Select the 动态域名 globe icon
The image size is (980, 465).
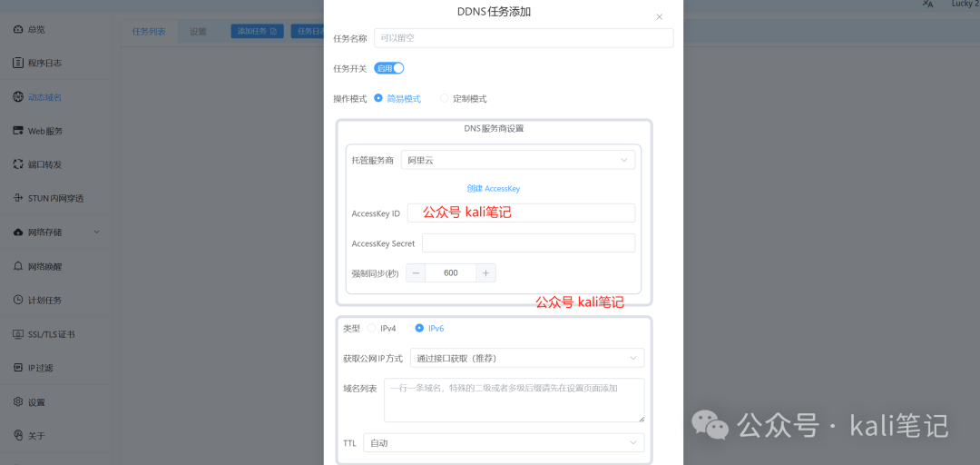18,97
